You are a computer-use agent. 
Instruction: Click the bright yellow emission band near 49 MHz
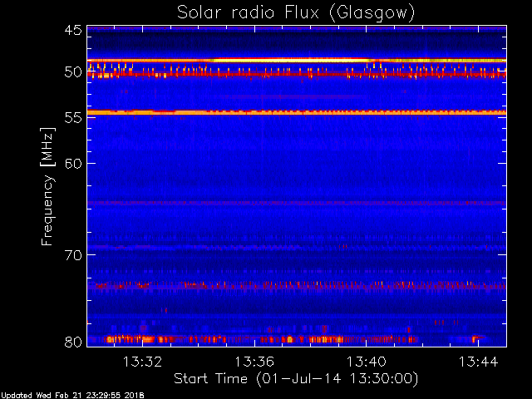[297, 61]
